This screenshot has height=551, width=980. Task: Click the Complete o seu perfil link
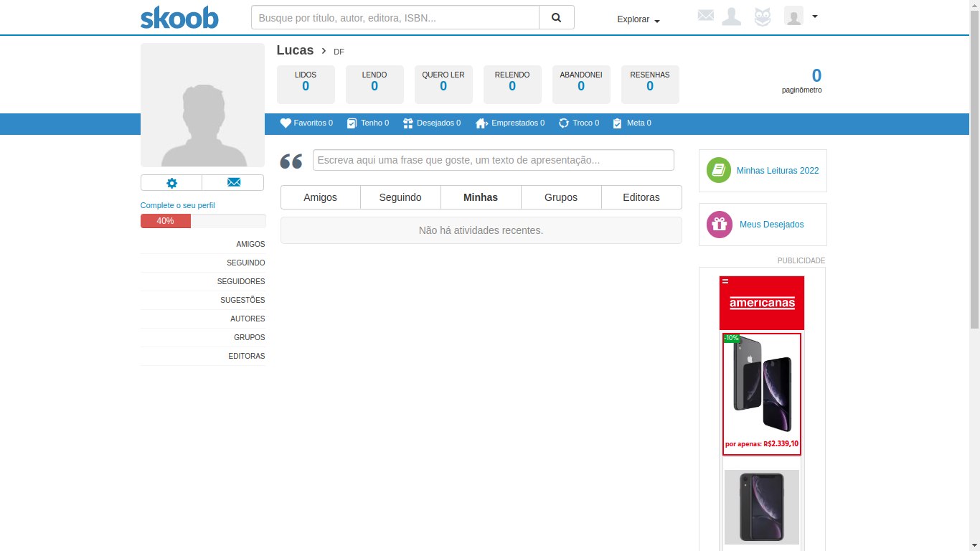click(x=177, y=205)
